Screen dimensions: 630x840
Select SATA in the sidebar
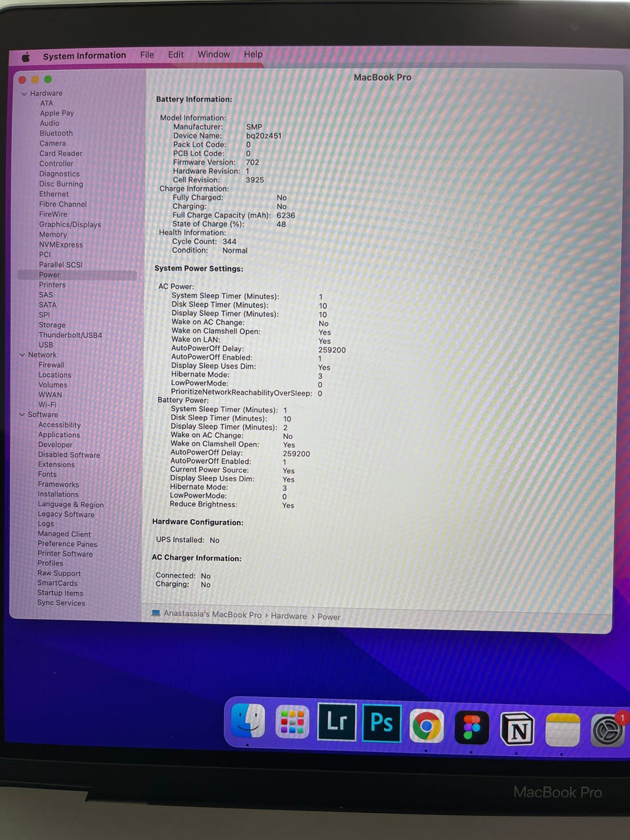[47, 305]
